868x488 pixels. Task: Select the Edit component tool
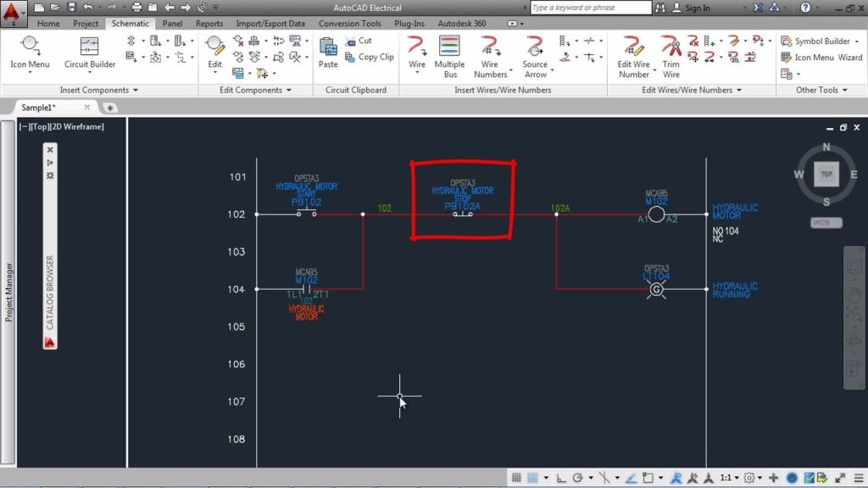coord(214,53)
